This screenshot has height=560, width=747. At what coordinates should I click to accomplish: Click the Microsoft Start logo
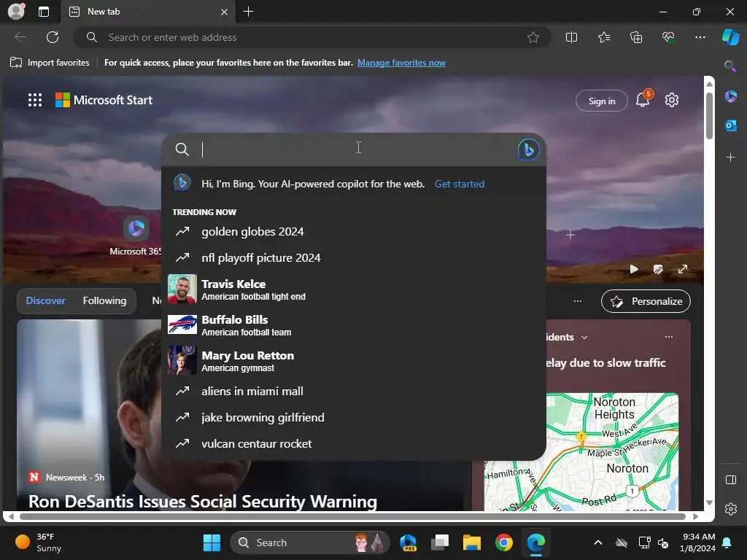tap(104, 100)
